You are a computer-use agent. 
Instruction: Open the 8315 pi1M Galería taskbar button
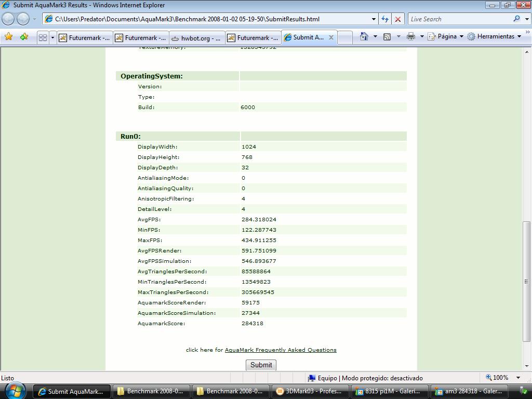tap(390, 391)
